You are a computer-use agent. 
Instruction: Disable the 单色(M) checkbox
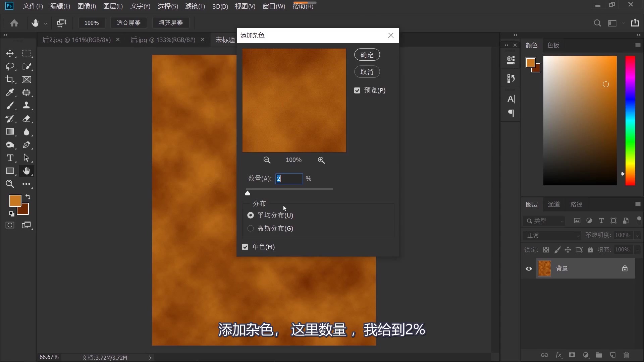tap(245, 247)
